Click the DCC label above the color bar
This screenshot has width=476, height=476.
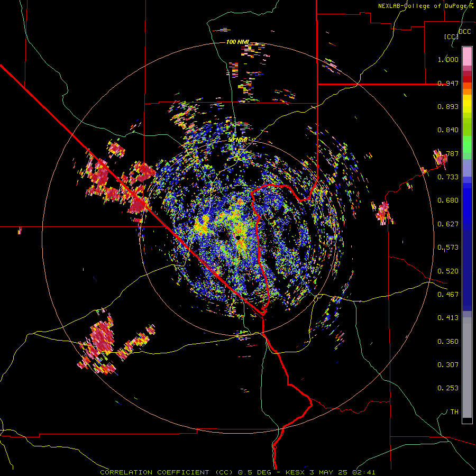pos(465,32)
